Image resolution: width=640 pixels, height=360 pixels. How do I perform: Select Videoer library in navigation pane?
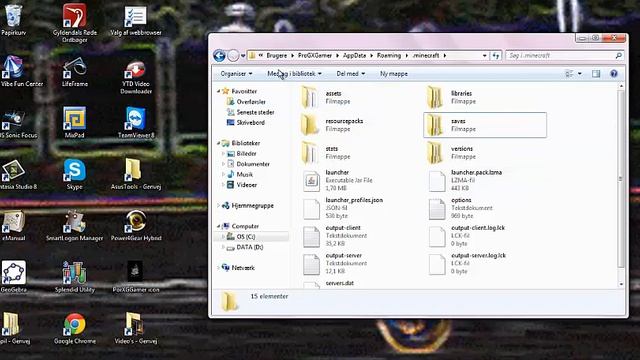pyautogui.click(x=242, y=185)
